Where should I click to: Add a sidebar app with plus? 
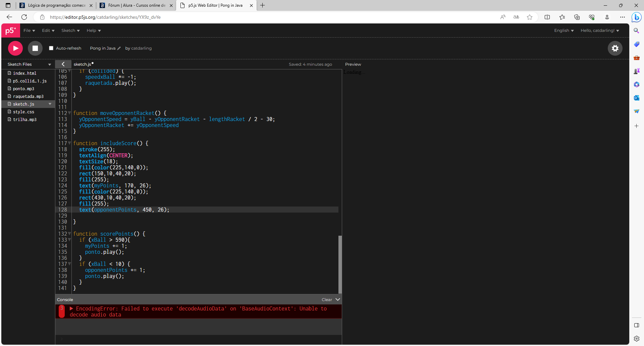click(636, 126)
